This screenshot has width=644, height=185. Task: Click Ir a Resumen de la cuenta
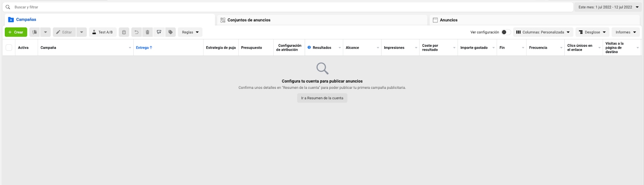coord(322,98)
